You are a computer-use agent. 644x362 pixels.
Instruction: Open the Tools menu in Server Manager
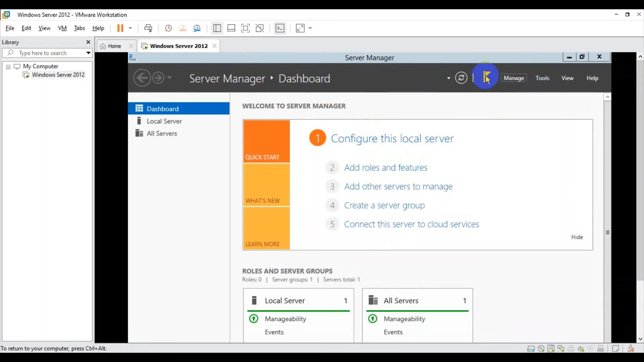(542, 78)
